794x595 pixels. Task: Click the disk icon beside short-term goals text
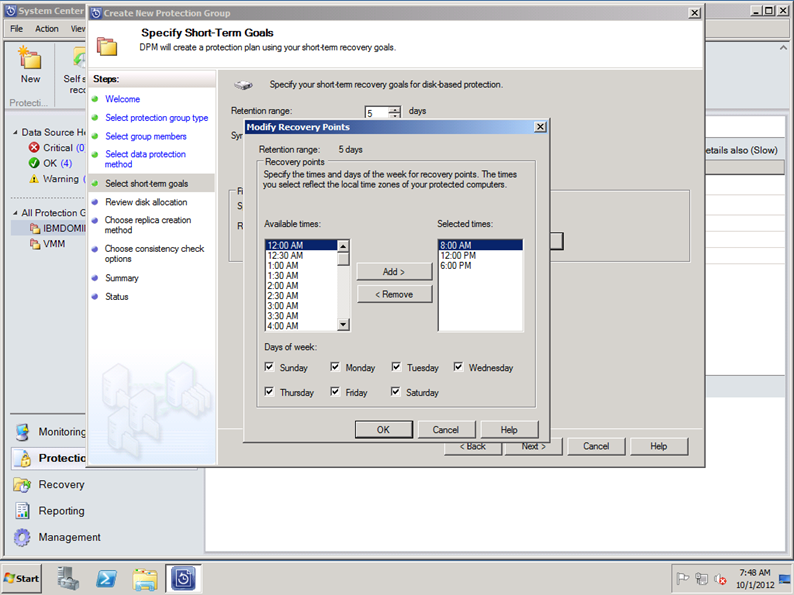(243, 85)
